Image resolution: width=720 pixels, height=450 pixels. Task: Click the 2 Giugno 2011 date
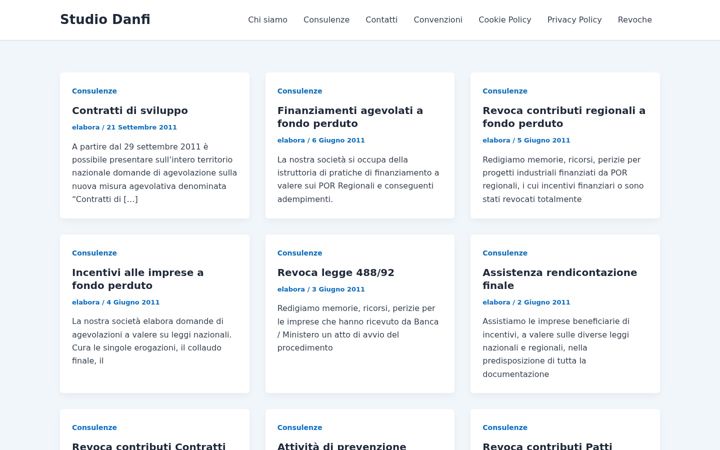tap(544, 303)
